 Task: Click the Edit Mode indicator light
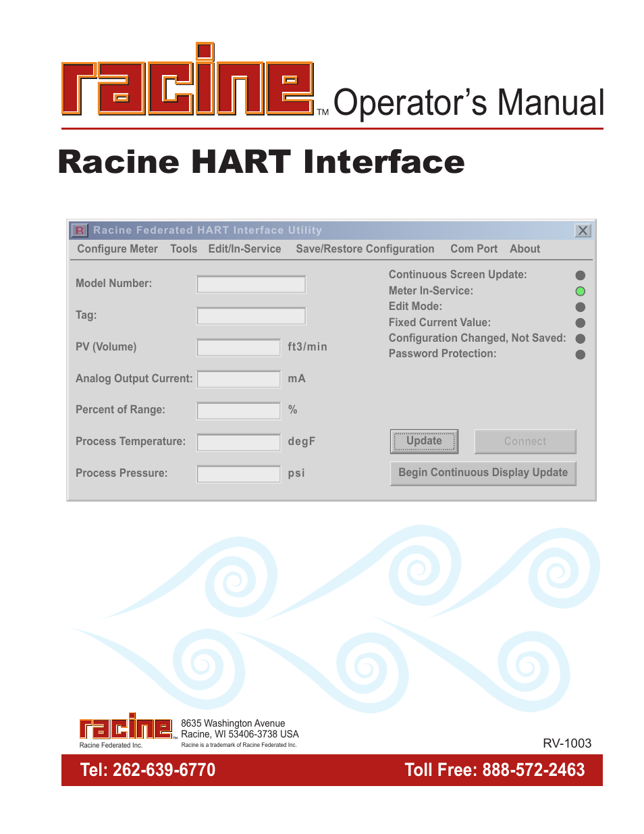coord(580,307)
